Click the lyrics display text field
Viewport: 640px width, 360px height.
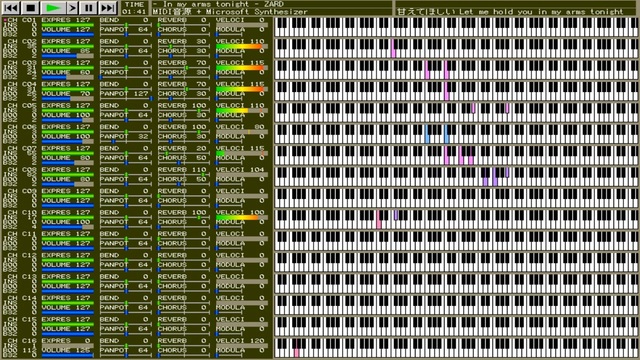click(510, 12)
